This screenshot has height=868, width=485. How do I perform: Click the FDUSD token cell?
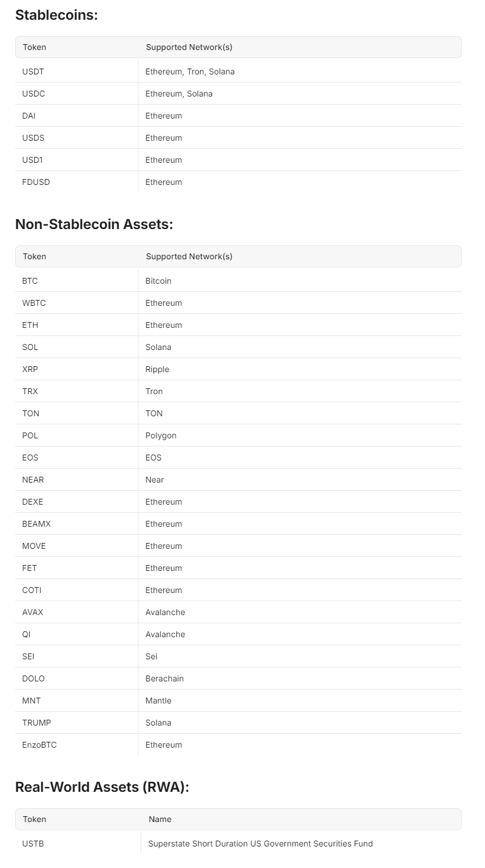(x=76, y=182)
